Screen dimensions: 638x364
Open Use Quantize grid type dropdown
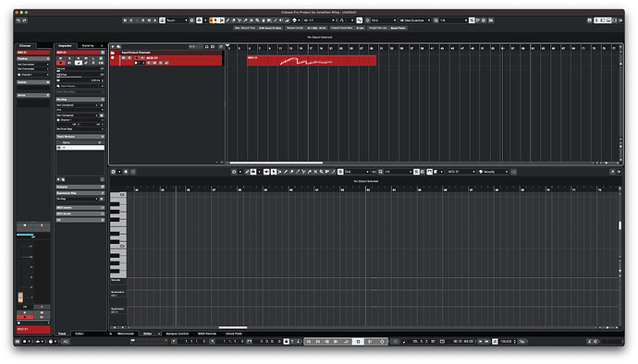(x=414, y=20)
